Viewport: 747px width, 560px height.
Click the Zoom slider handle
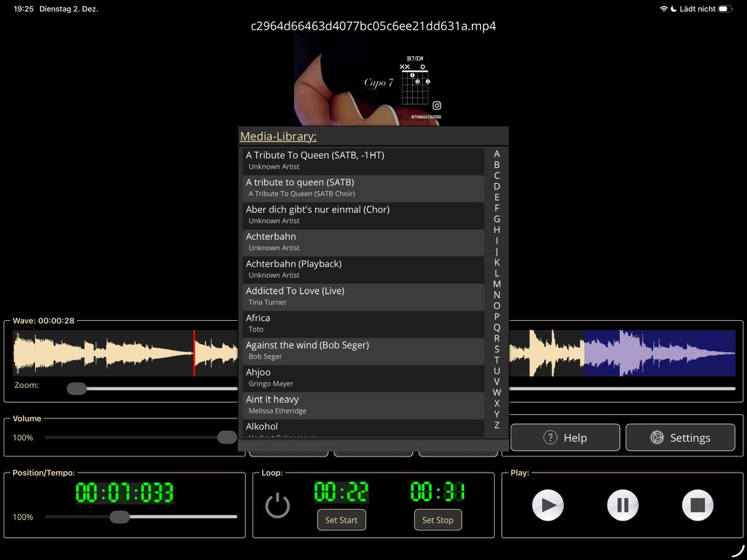click(x=77, y=389)
